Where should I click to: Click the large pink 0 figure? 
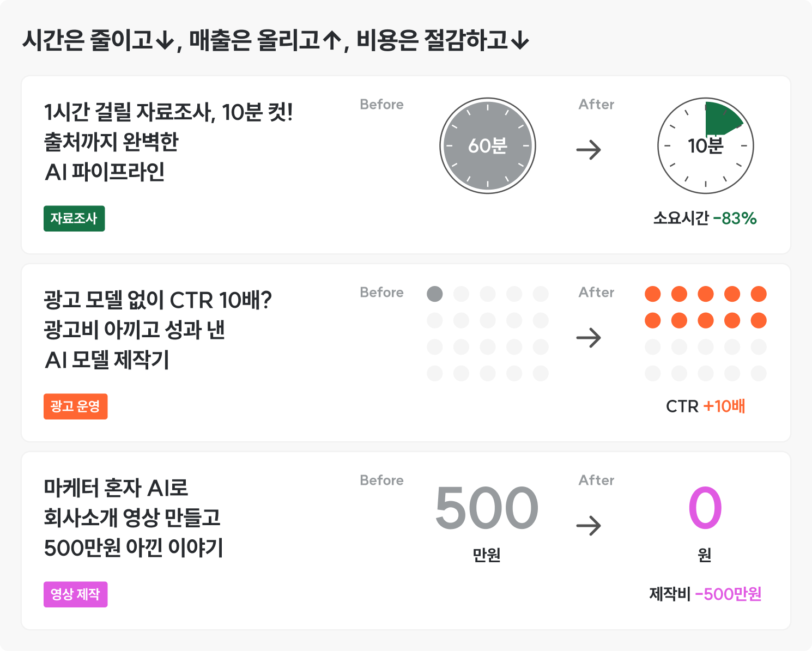(x=705, y=508)
